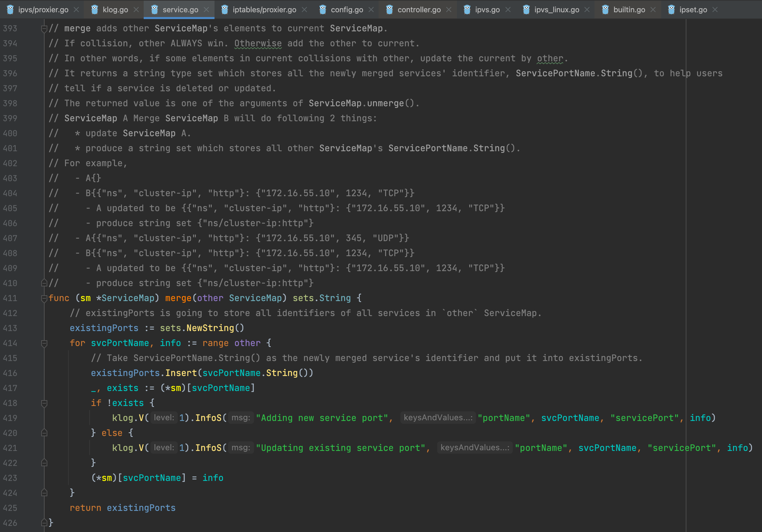Viewport: 762px width, 532px height.
Task: Close the ipset.go tab
Action: click(x=715, y=10)
